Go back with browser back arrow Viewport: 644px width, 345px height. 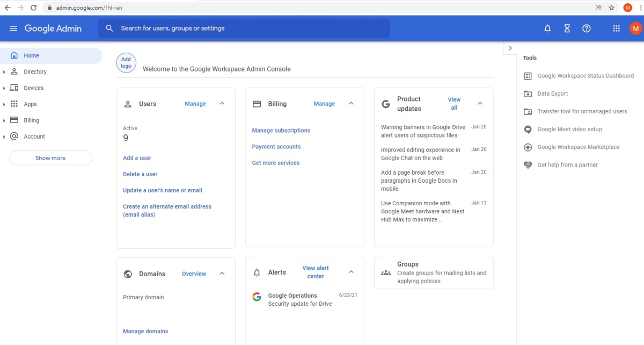pyautogui.click(x=8, y=8)
